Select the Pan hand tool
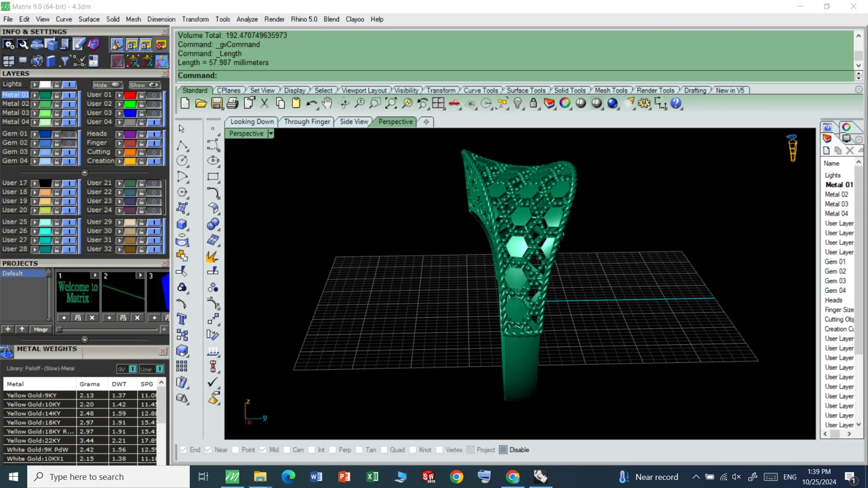This screenshot has height=488, width=868. 327,103
